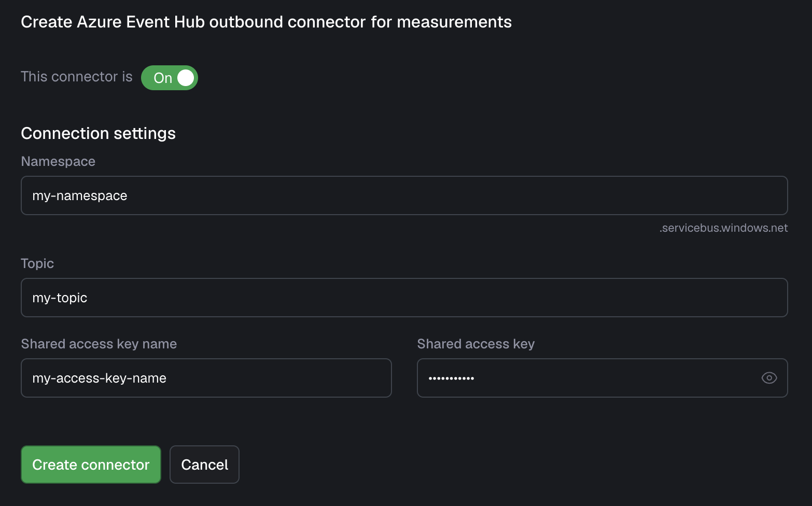Click the Namespace field label

coord(58,161)
